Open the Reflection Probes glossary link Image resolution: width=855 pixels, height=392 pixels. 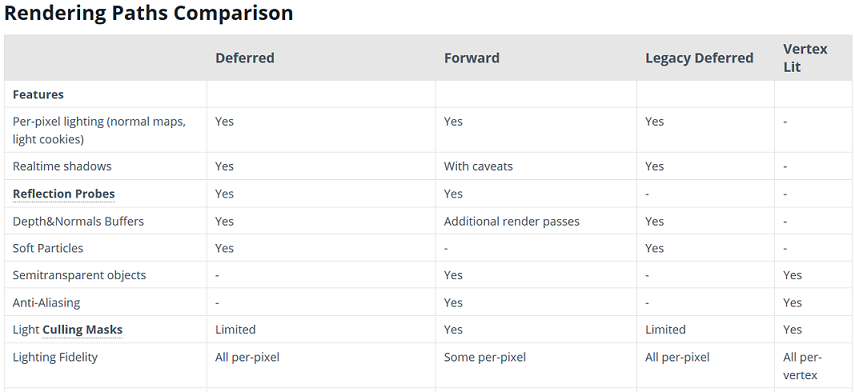coord(64,194)
